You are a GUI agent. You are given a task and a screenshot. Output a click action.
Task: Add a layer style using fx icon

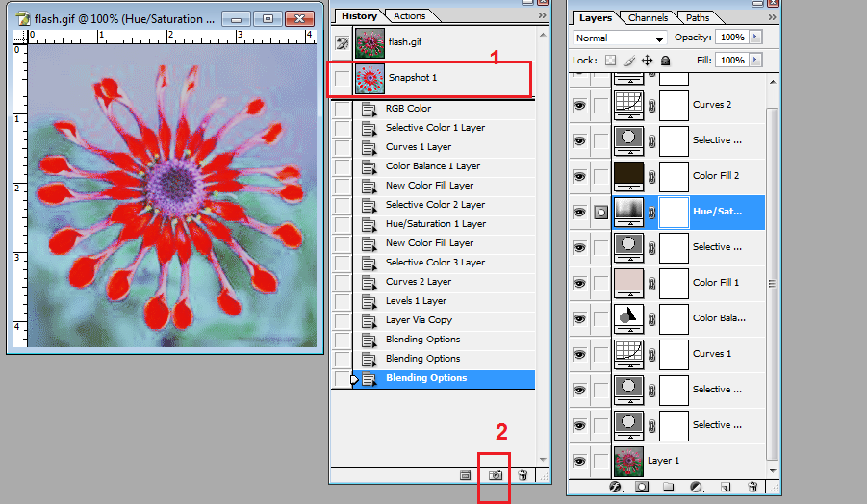(x=616, y=488)
